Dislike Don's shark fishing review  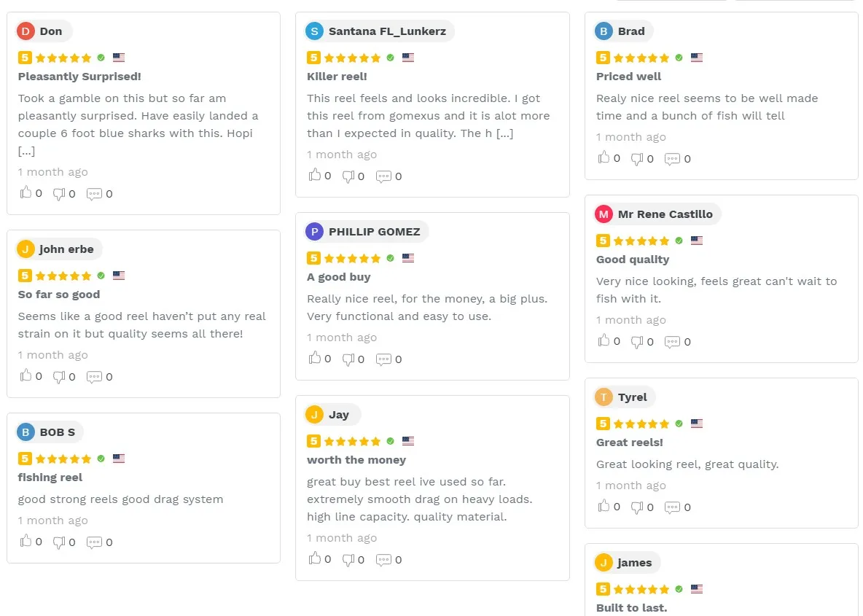point(60,193)
